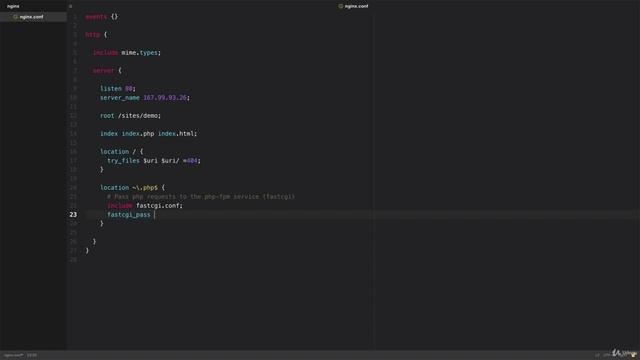The width and height of the screenshot is (640, 360).
Task: Click the modified-file icon on nginx.conf tab
Action: pos(340,6)
